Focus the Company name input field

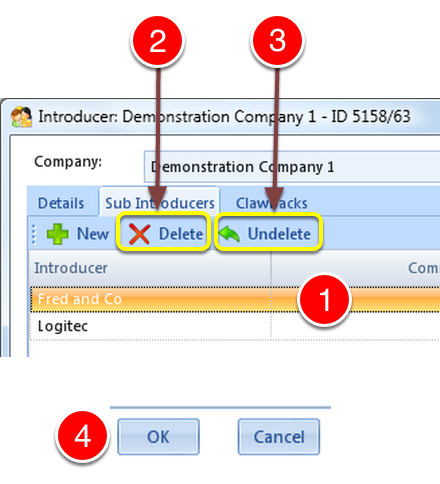(292, 167)
